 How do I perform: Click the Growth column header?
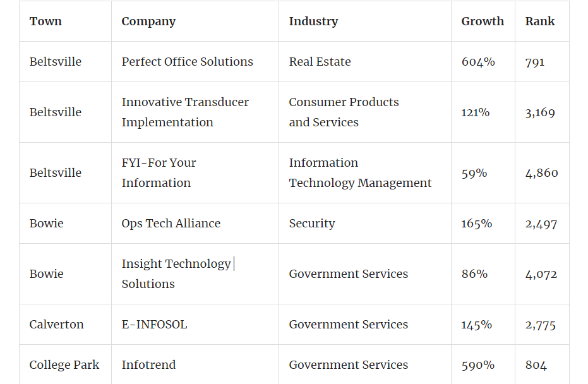(x=483, y=21)
